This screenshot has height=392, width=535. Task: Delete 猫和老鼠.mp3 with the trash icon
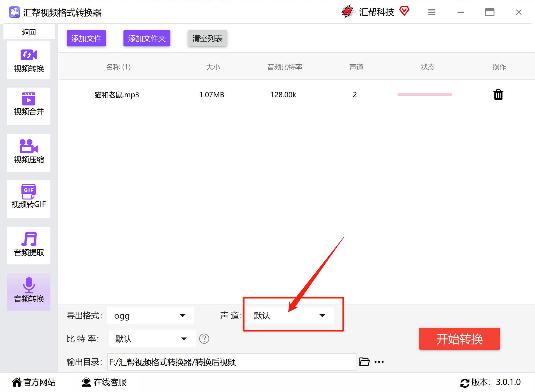click(x=498, y=95)
